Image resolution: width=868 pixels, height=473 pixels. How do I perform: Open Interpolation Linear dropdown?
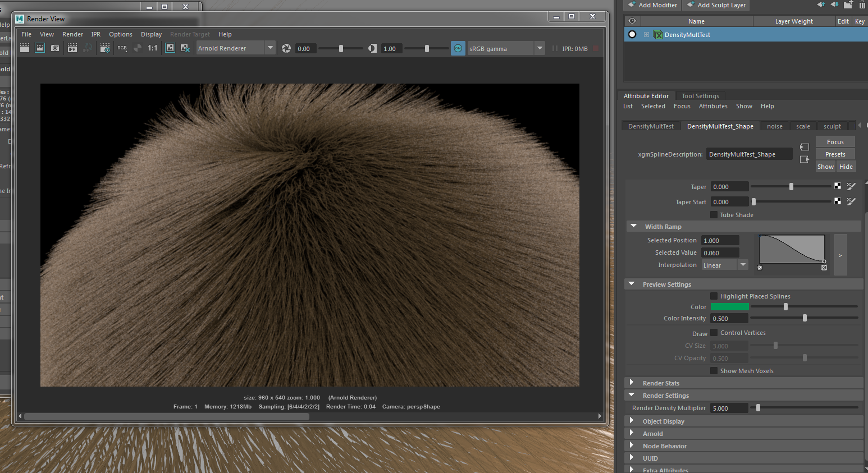pyautogui.click(x=725, y=265)
